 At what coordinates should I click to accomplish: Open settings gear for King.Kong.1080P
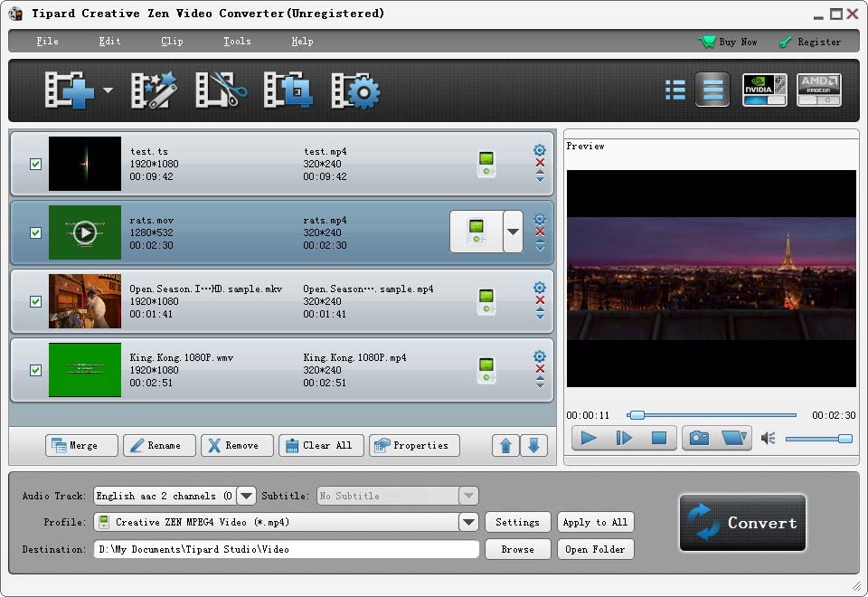coord(540,356)
